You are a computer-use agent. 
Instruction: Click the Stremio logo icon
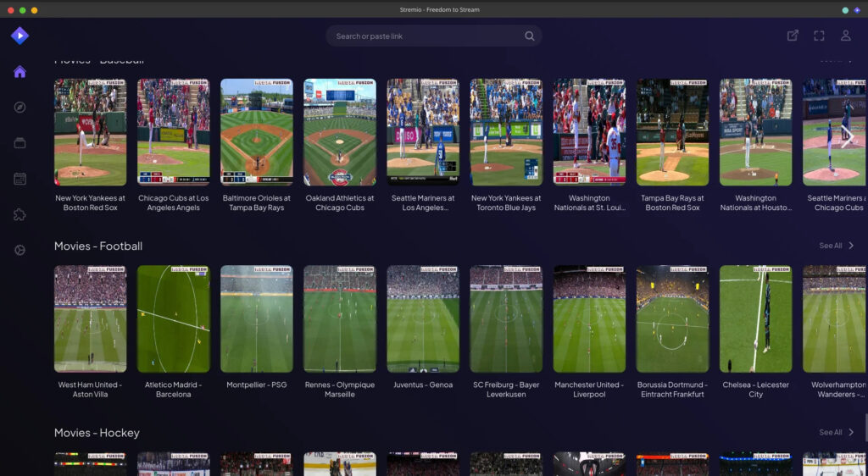pyautogui.click(x=20, y=36)
